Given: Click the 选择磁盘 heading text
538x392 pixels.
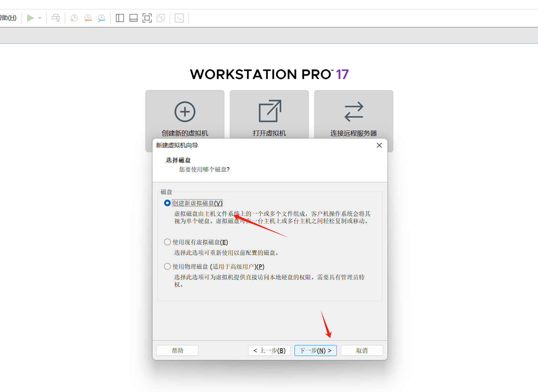Looking at the screenshot, I should tap(178, 160).
